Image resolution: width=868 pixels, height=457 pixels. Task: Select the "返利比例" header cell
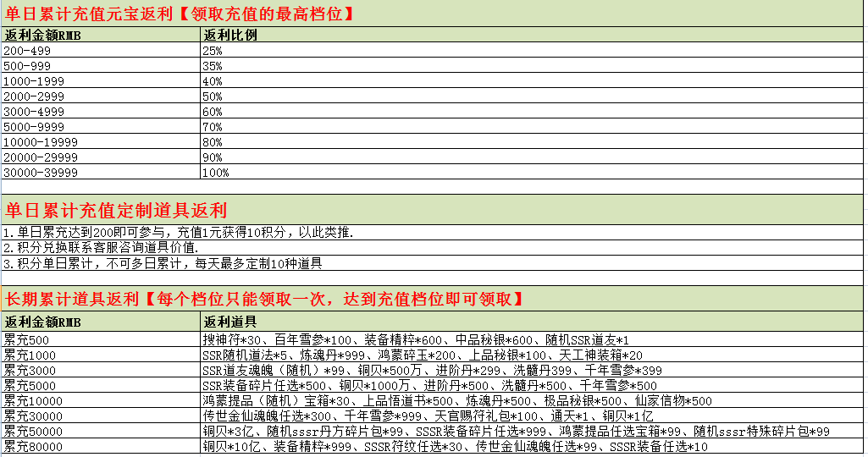coord(532,35)
